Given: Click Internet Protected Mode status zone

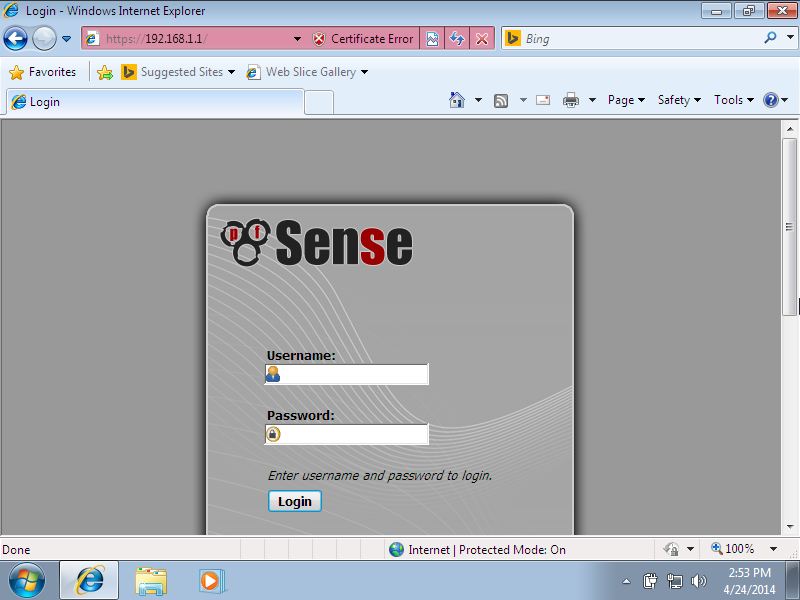Looking at the screenshot, I should coord(478,549).
